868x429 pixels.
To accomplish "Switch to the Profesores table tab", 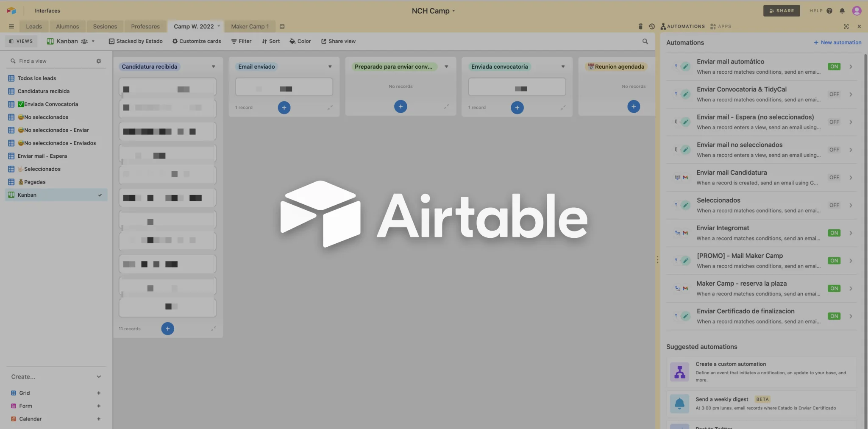I will click(145, 26).
